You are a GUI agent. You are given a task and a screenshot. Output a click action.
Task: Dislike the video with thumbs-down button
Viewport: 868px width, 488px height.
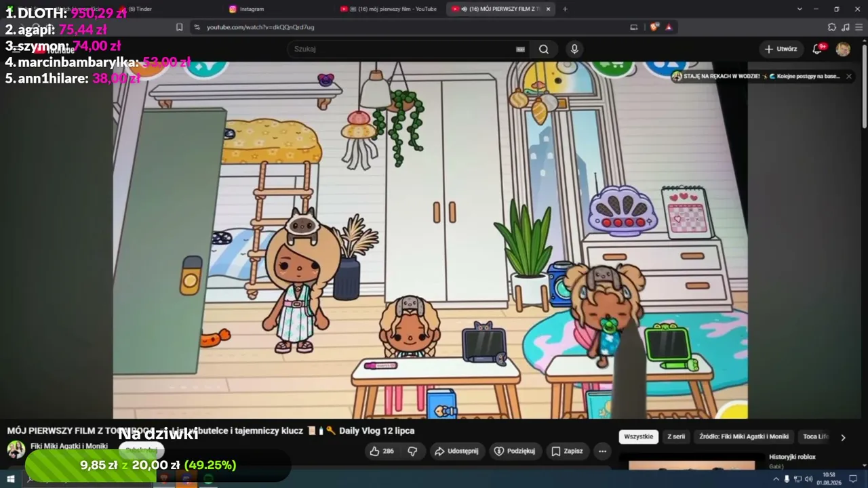pyautogui.click(x=412, y=451)
